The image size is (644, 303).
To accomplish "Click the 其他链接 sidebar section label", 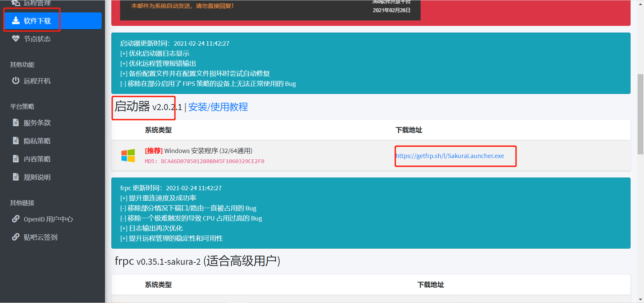I will tap(22, 203).
